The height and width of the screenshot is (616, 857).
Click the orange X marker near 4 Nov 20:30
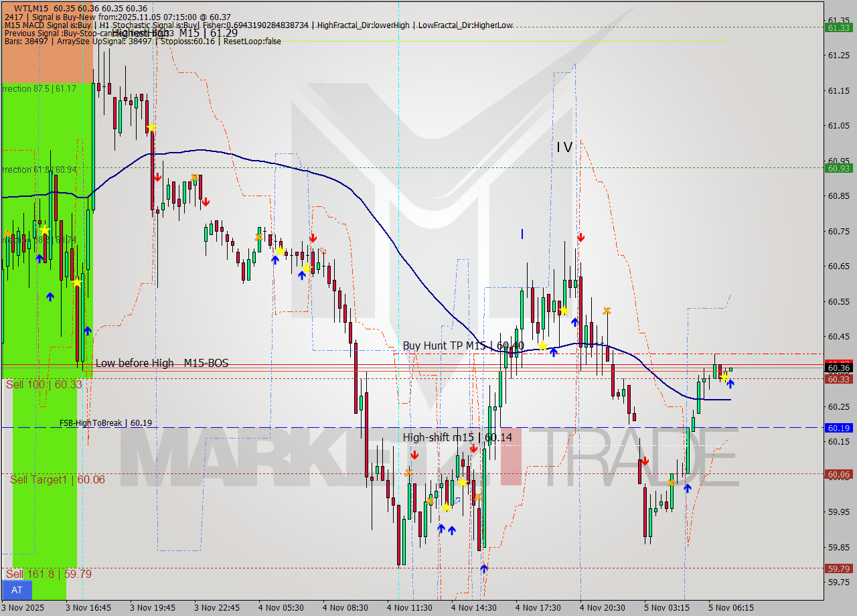pos(607,310)
